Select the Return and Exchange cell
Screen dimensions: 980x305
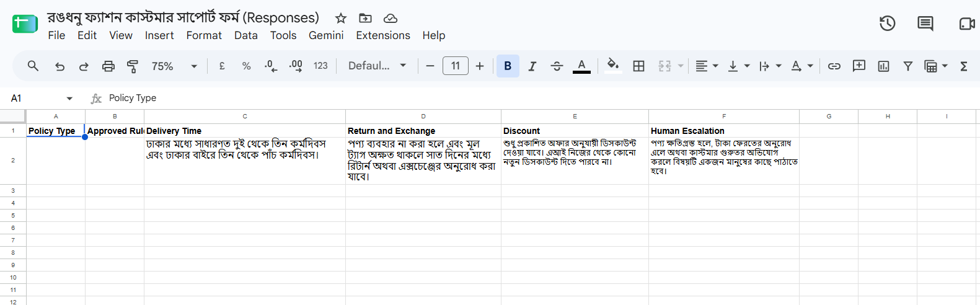[423, 131]
